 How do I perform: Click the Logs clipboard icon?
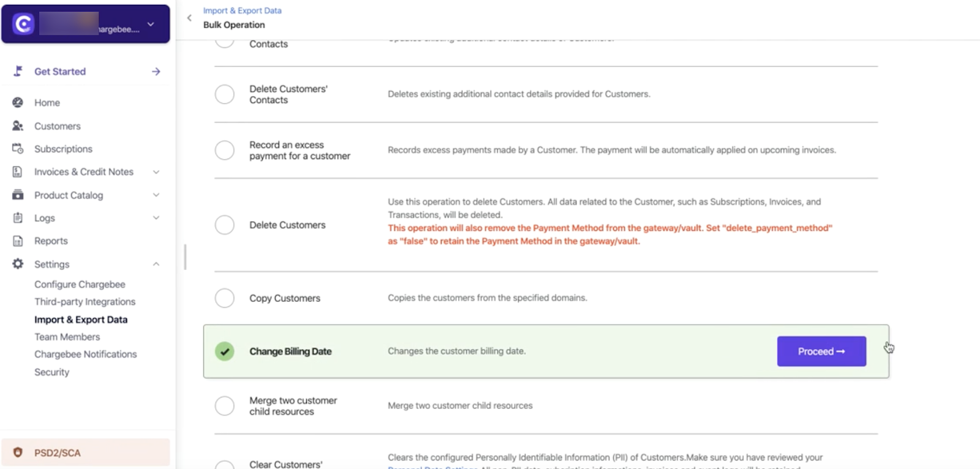coord(18,218)
